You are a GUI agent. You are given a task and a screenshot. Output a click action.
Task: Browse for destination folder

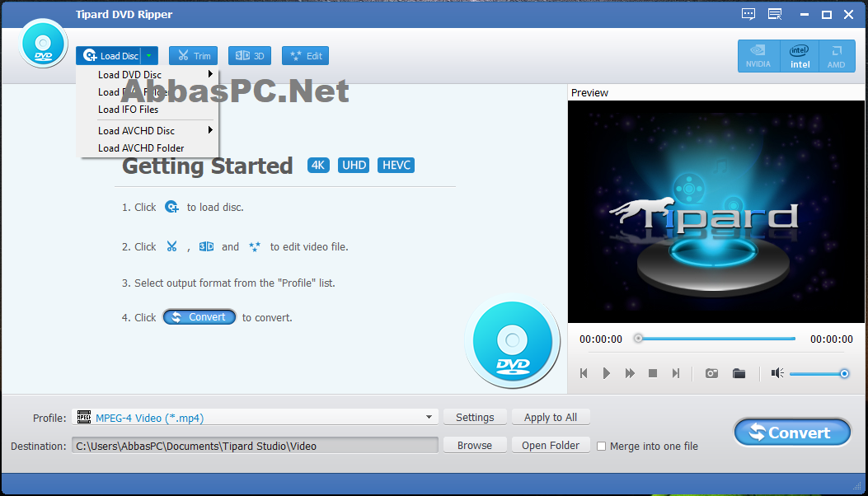(475, 446)
